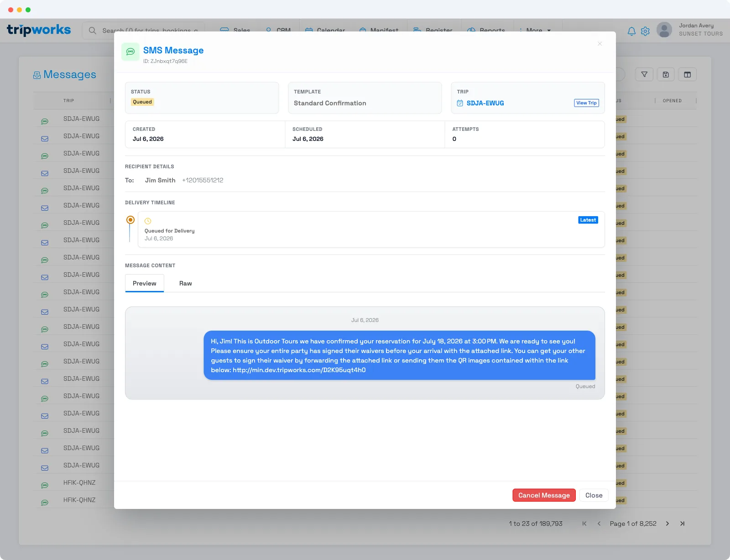Click the Page 1 of 8,252 indicator

click(633, 524)
